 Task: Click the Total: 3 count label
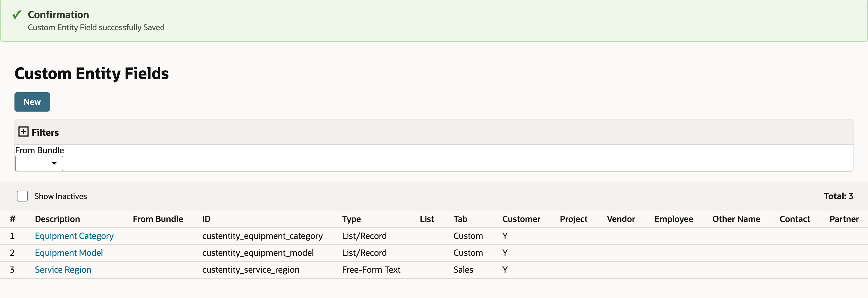[838, 196]
